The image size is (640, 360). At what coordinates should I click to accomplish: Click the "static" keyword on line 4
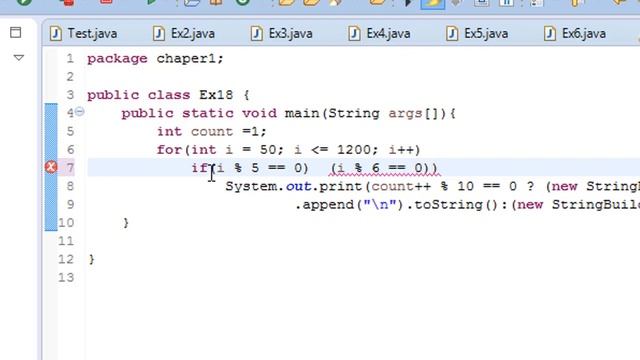[x=207, y=113]
